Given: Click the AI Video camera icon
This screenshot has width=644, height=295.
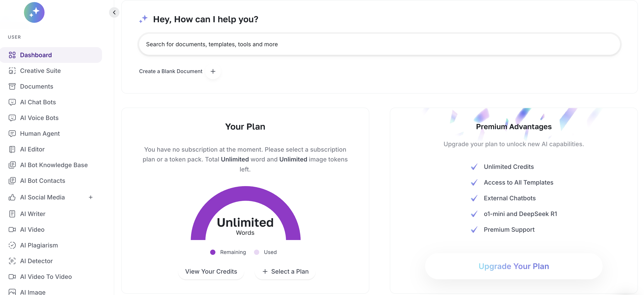Looking at the screenshot, I should tap(12, 230).
